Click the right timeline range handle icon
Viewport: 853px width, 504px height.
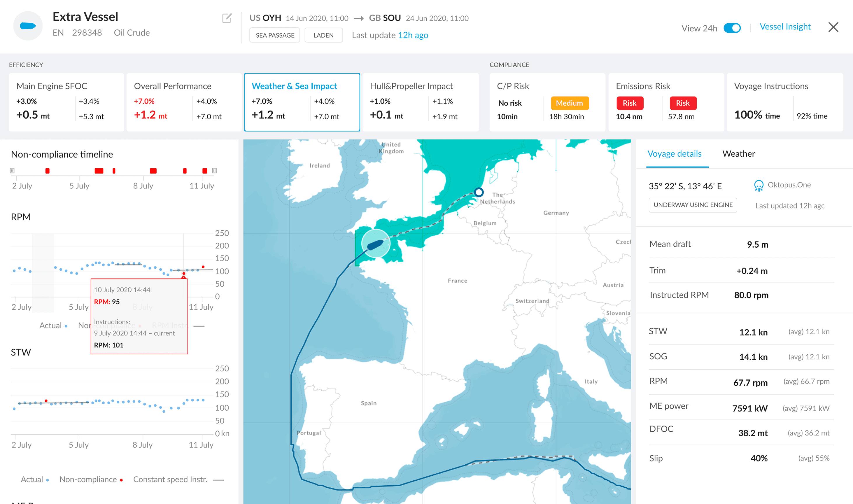(x=214, y=171)
